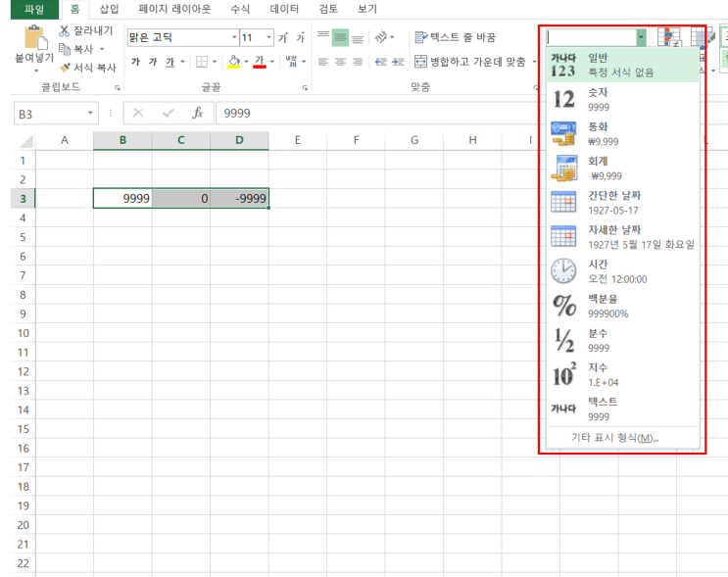
Task: Click the increase indent icon
Action: point(398,62)
